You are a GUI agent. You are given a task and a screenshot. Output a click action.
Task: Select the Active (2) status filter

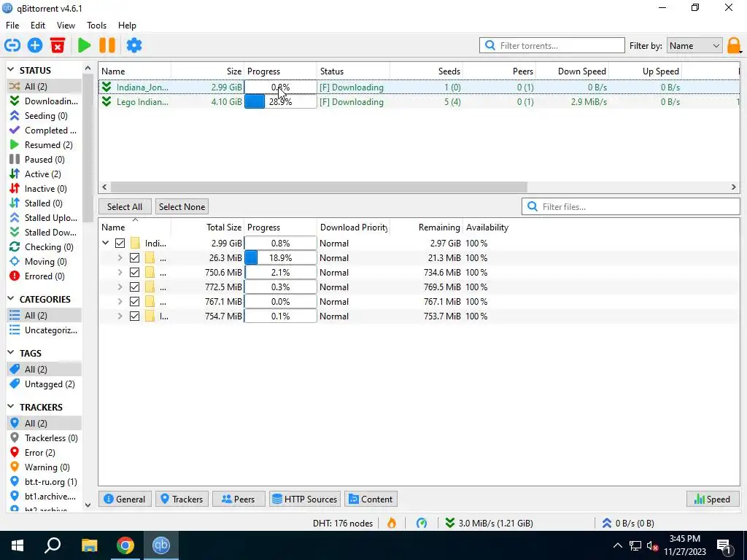[44, 174]
